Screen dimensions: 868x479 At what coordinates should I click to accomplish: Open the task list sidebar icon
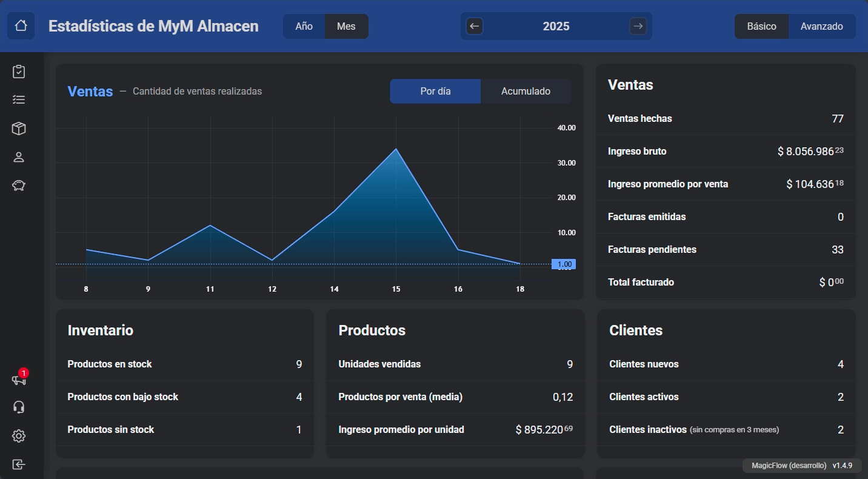19,99
